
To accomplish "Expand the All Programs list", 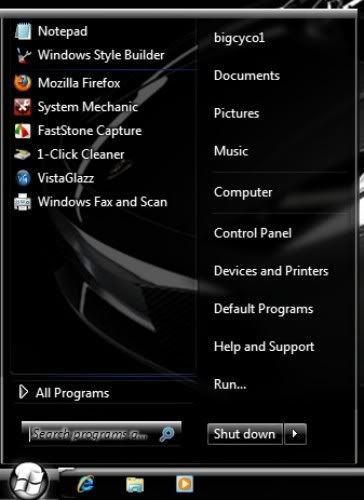I will [x=64, y=393].
